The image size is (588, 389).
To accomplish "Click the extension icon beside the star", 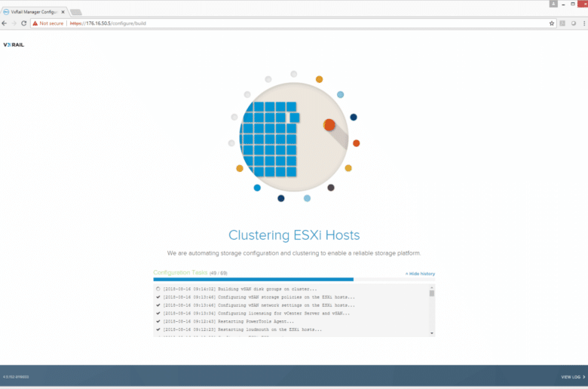I will (562, 23).
